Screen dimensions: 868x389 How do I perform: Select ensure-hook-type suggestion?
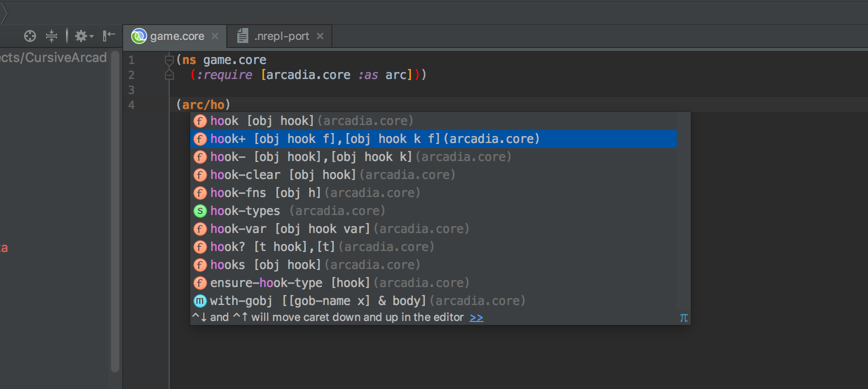click(x=433, y=283)
